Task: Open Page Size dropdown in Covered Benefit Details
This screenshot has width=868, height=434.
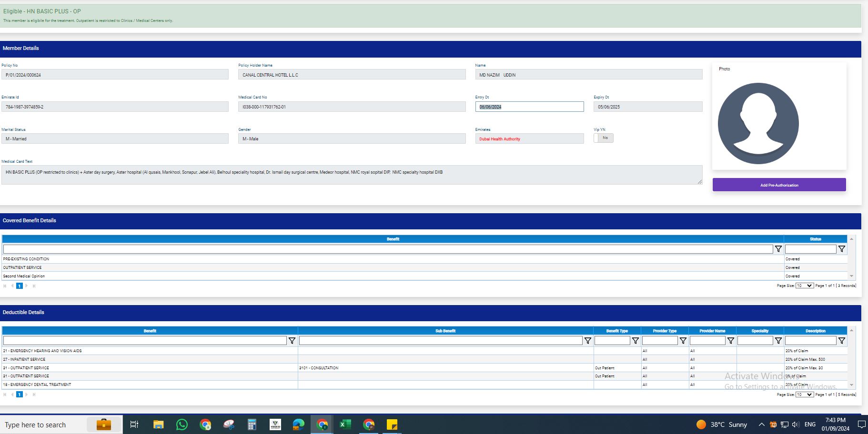Action: (x=804, y=286)
